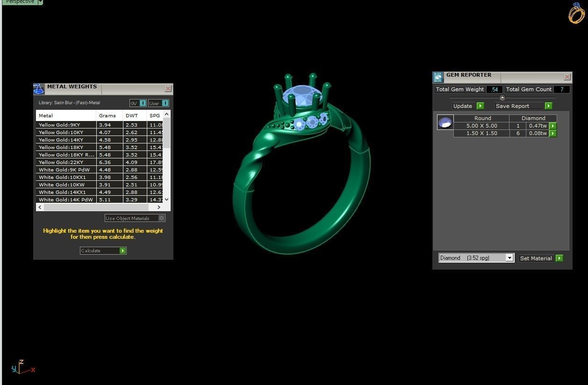This screenshot has height=385, width=588.
Task: Select the Yellow Gold:18KY row
Action: pyautogui.click(x=100, y=147)
